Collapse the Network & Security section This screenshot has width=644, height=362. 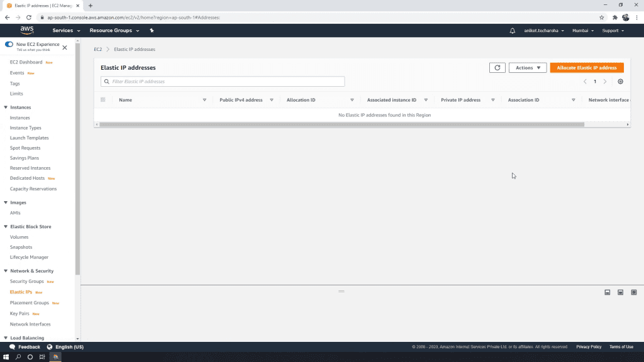click(x=6, y=271)
